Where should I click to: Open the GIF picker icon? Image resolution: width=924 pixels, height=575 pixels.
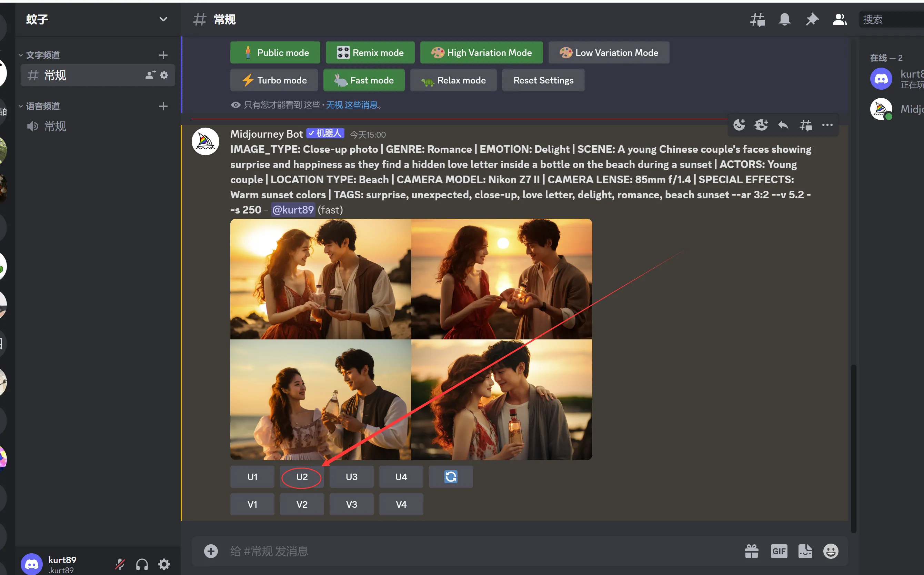coord(779,551)
